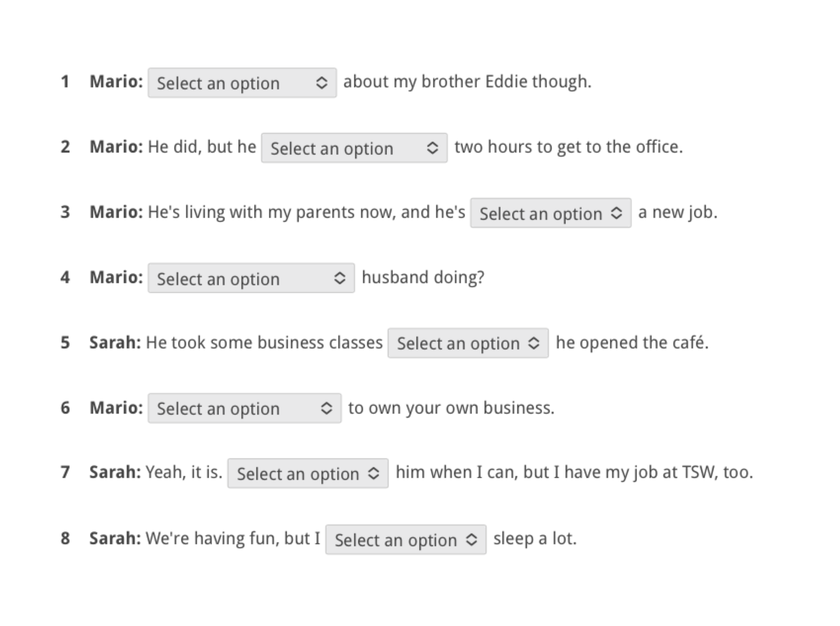The height and width of the screenshot is (626, 840).
Task: Click the 'Mario:' label in question 1
Action: click(116, 81)
